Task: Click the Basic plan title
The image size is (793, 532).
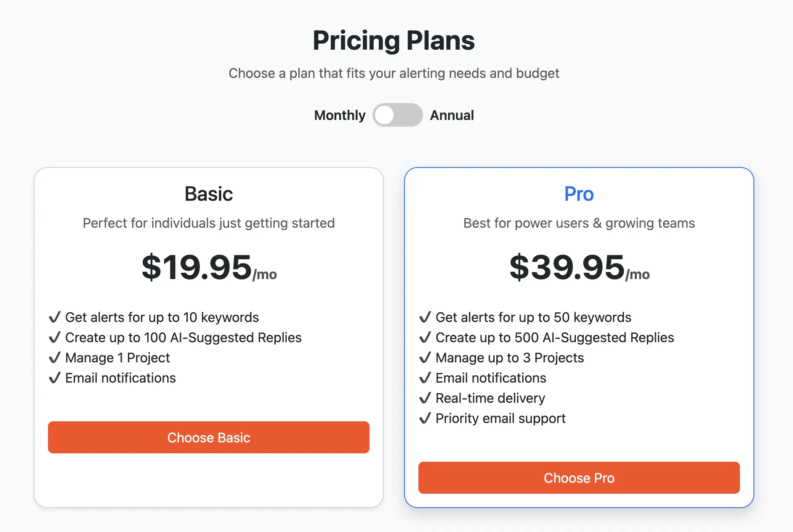Action: (x=208, y=194)
